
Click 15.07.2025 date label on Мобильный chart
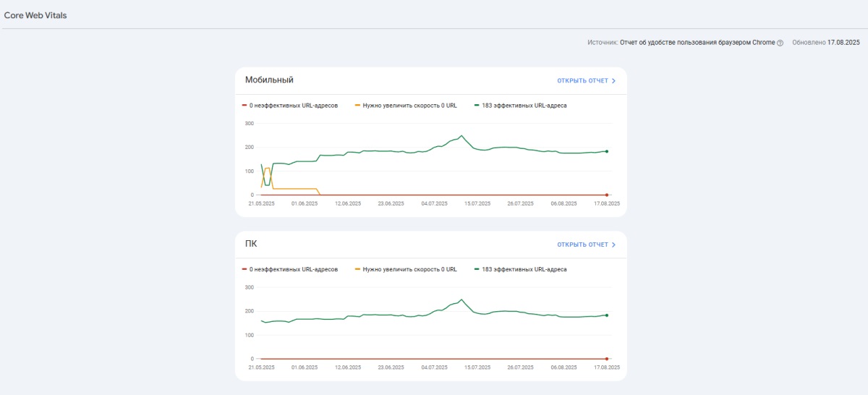[x=477, y=204]
